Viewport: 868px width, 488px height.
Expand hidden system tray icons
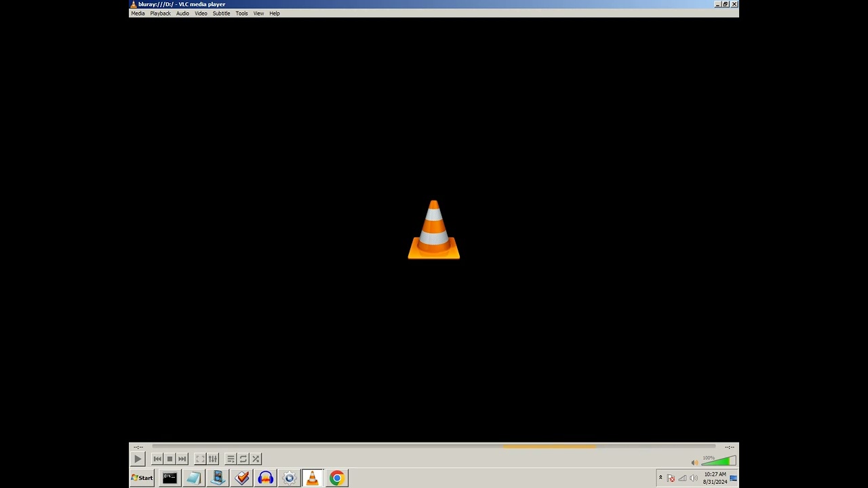[x=660, y=478]
